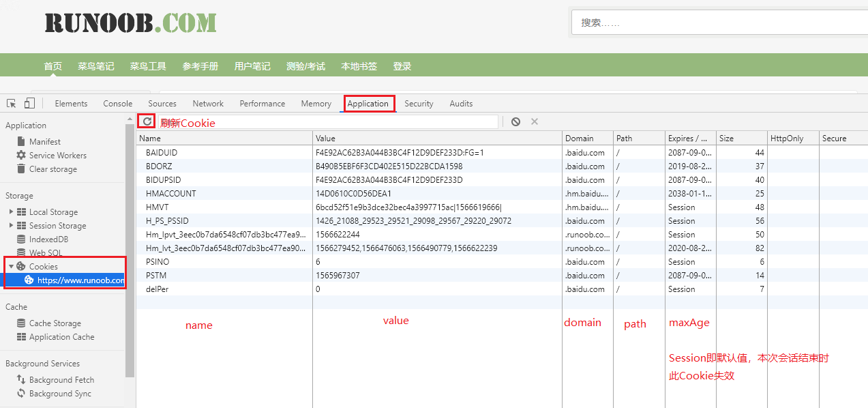Select the Application tab
The image size is (868, 408).
368,104
